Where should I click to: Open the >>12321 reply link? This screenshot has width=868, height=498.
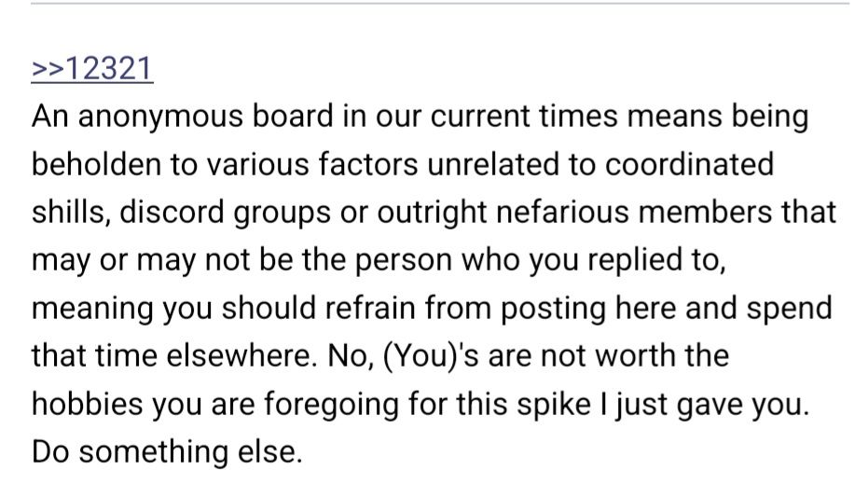(x=92, y=69)
